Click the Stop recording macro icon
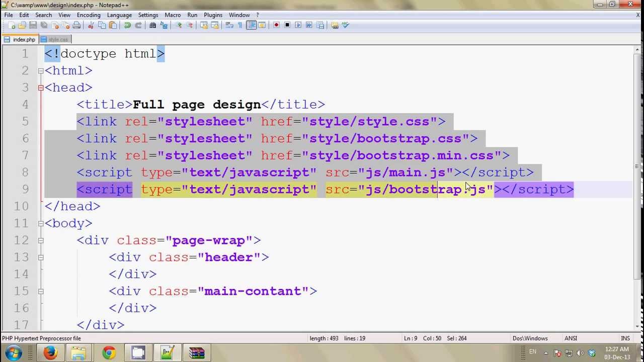 pyautogui.click(x=287, y=25)
